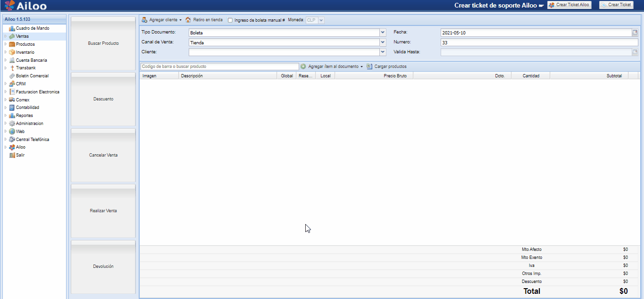Click the Subtotal column header
The image size is (644, 299).
click(589, 76)
